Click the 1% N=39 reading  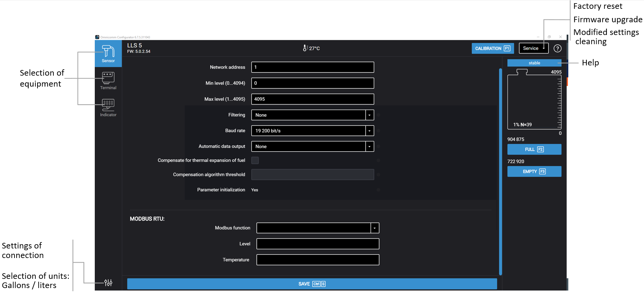pos(522,125)
